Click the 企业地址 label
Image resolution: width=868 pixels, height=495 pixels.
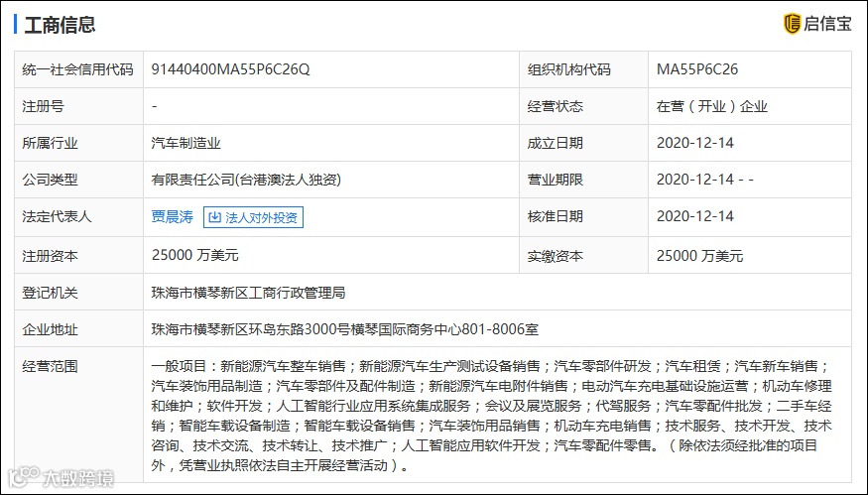(x=50, y=329)
